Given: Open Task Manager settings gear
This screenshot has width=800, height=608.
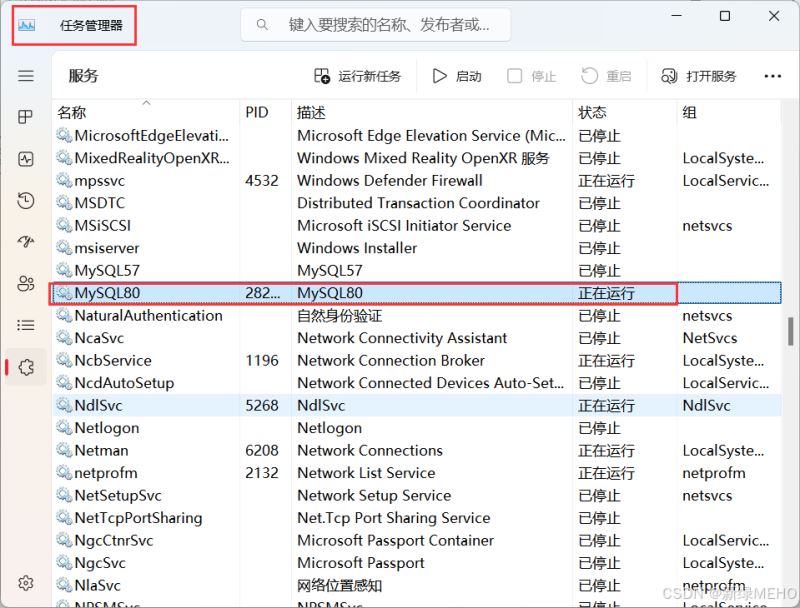Looking at the screenshot, I should tap(26, 582).
